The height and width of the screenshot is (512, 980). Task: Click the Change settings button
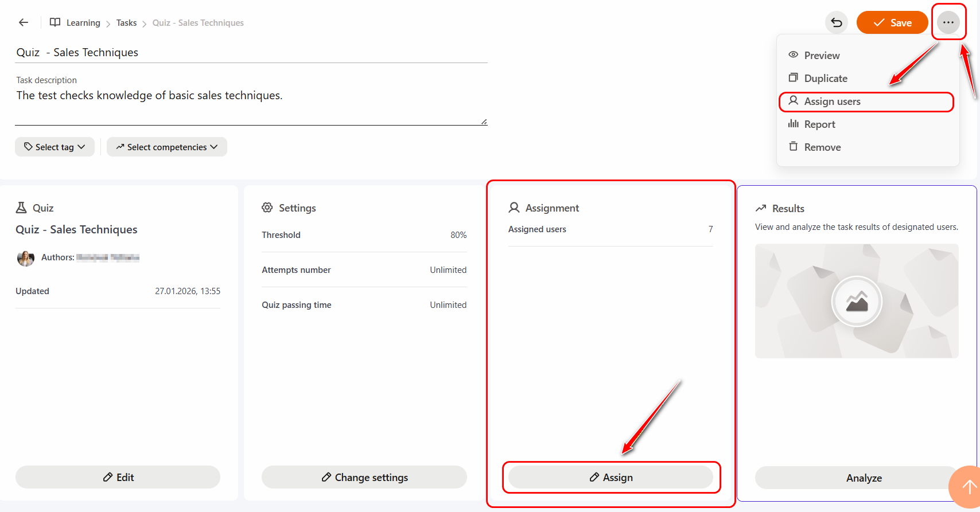364,477
